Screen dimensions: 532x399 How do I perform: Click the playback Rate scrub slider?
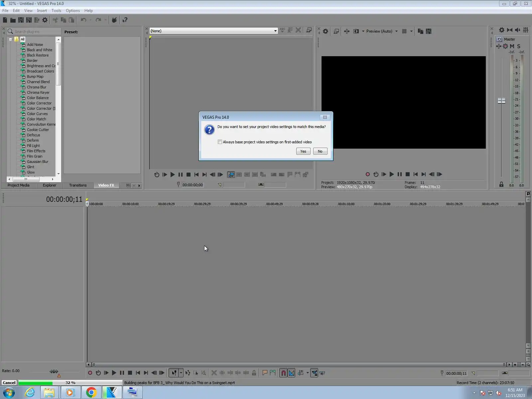coord(54,371)
